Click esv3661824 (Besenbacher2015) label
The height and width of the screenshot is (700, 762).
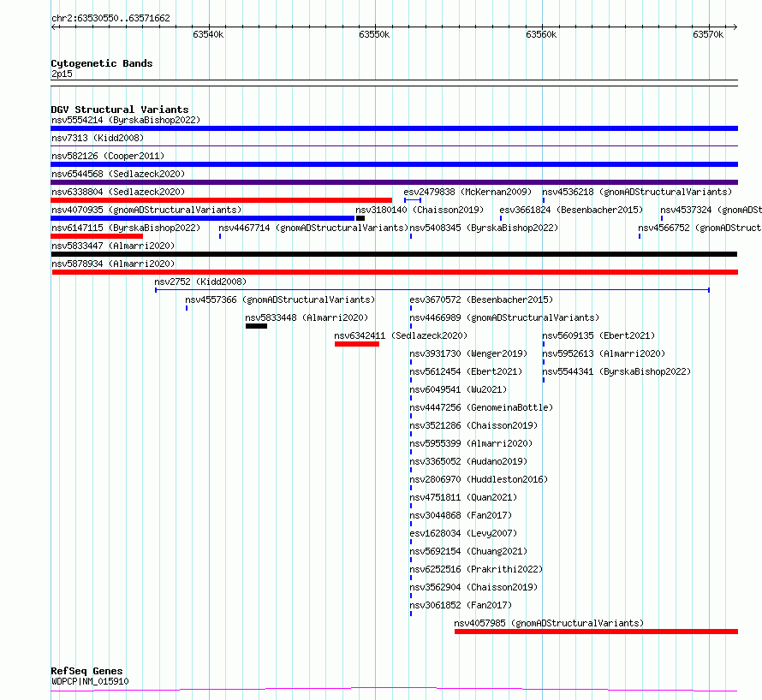tap(571, 210)
